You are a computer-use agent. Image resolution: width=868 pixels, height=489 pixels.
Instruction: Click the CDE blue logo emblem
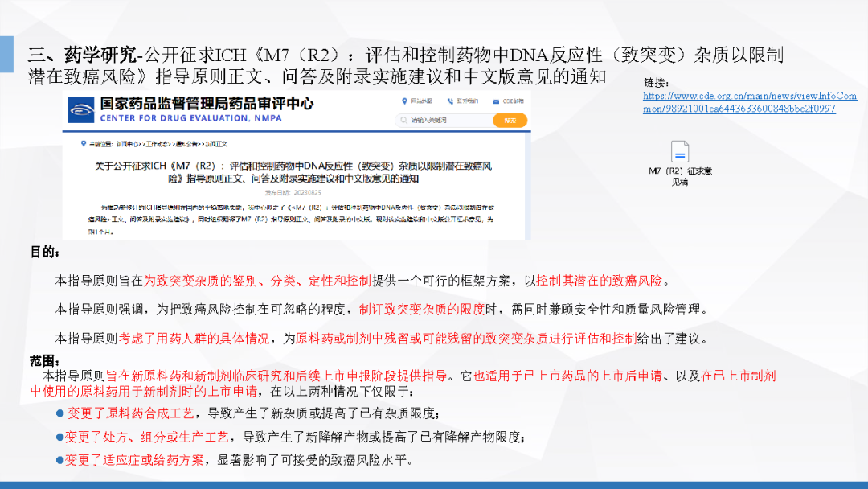tap(82, 110)
